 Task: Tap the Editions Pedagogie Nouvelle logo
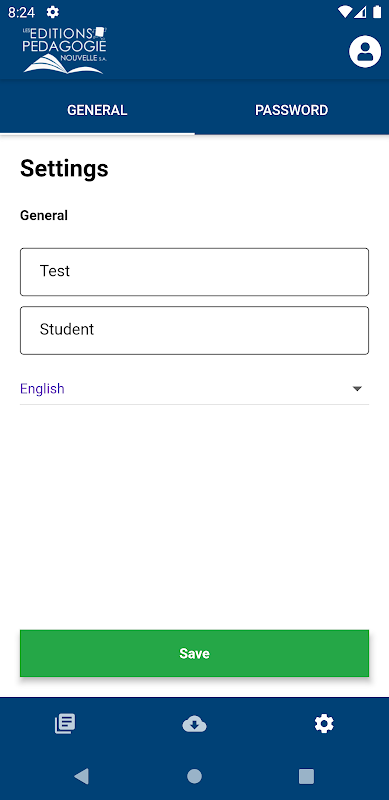[64, 50]
